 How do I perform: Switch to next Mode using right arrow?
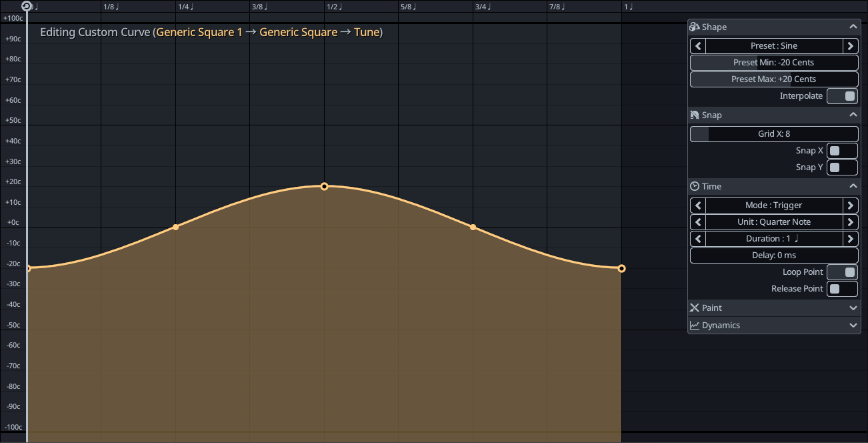pos(850,205)
